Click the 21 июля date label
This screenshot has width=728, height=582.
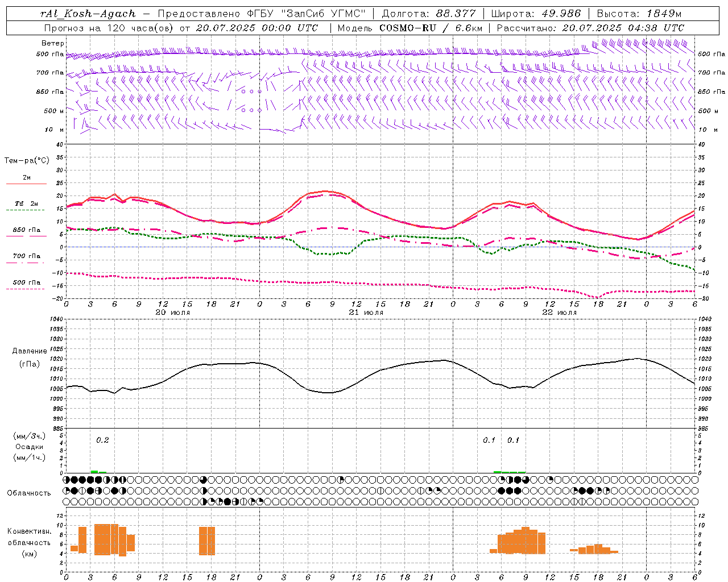point(366,313)
